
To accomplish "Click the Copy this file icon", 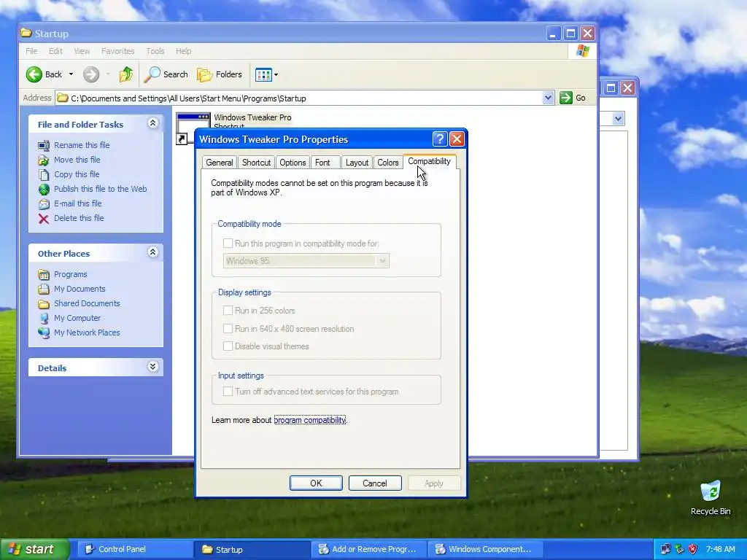I will click(44, 174).
